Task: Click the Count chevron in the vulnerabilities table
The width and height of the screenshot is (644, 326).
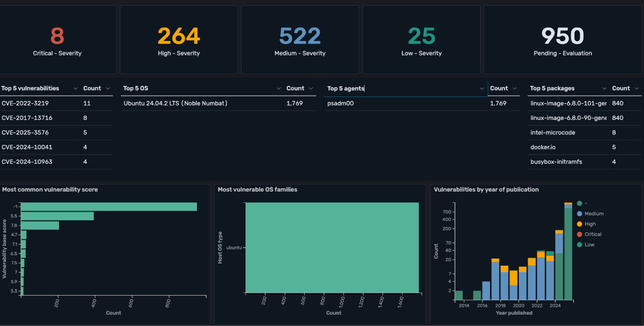Action: coord(108,88)
